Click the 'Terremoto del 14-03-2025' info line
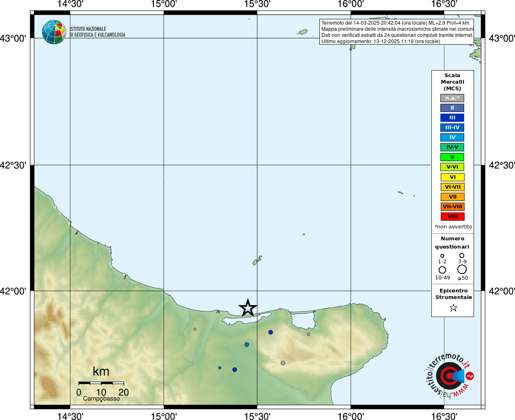Screen dimensions: 515x420 point(395,23)
